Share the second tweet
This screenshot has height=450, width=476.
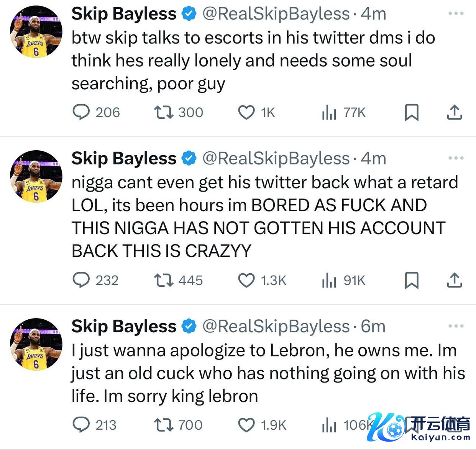tap(455, 280)
